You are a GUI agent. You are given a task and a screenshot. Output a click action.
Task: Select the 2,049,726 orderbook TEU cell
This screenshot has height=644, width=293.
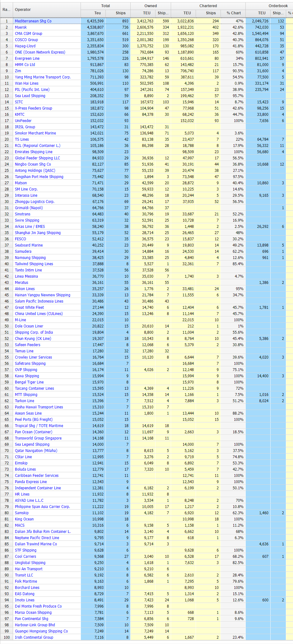[x=258, y=21]
